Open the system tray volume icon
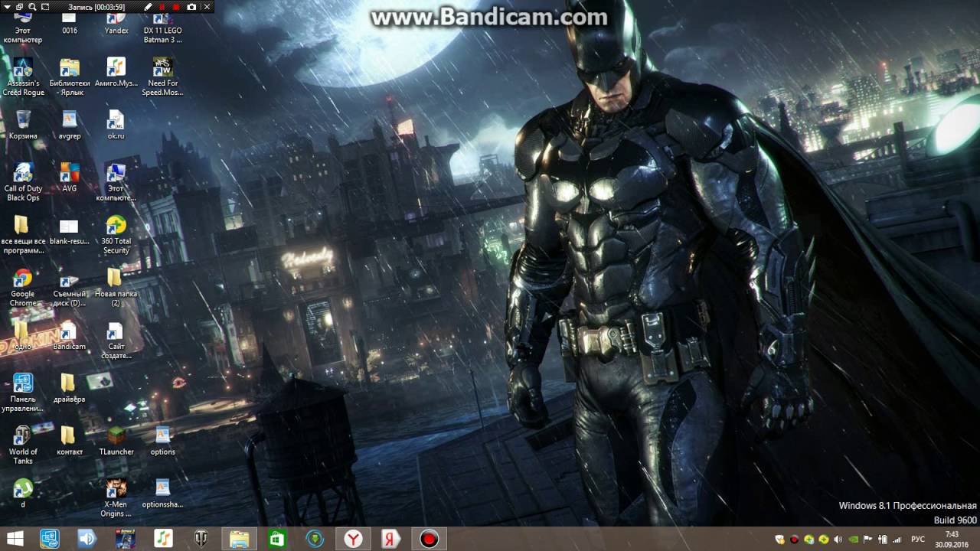The image size is (980, 551). tap(837, 540)
